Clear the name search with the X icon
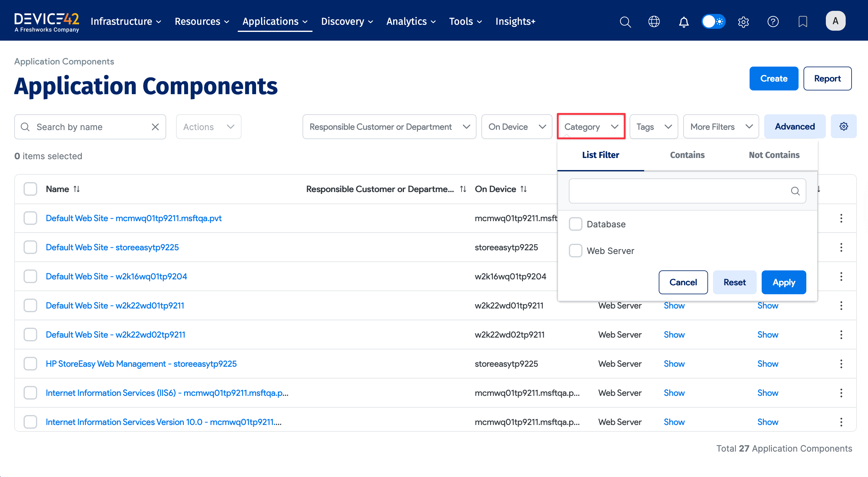 pyautogui.click(x=155, y=127)
